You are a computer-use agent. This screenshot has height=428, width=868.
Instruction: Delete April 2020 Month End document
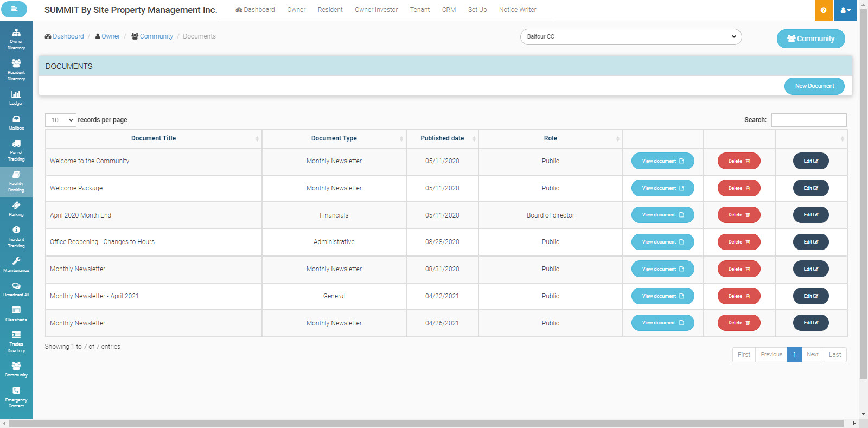(739, 215)
